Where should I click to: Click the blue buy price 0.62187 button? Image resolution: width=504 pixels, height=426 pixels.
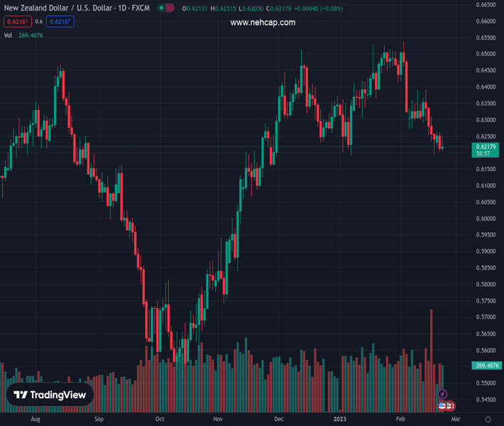[60, 21]
